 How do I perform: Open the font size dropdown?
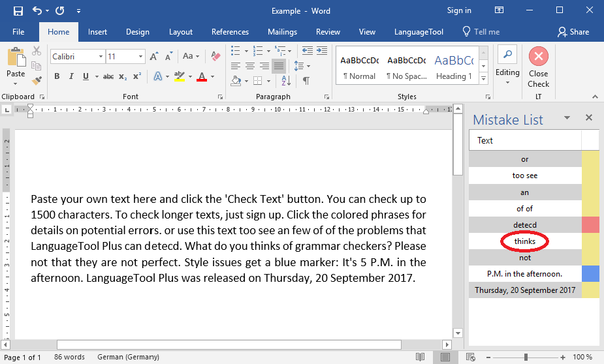140,57
